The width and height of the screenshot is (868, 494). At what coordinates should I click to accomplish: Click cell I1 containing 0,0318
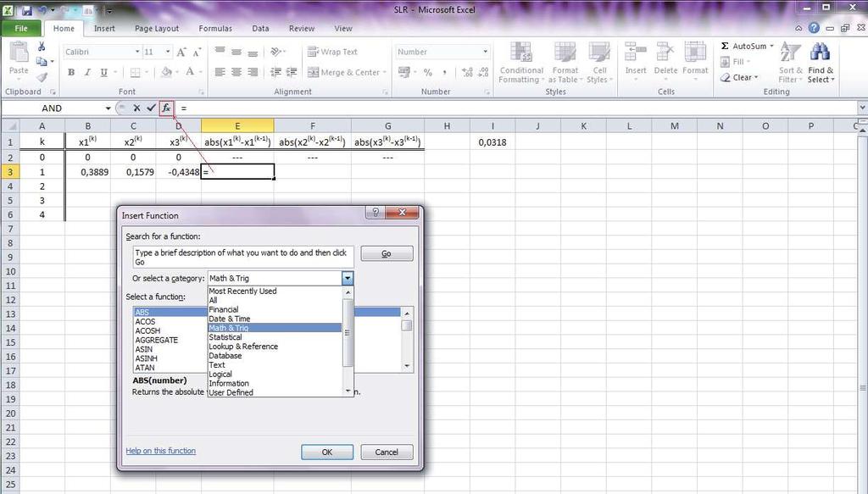[492, 142]
